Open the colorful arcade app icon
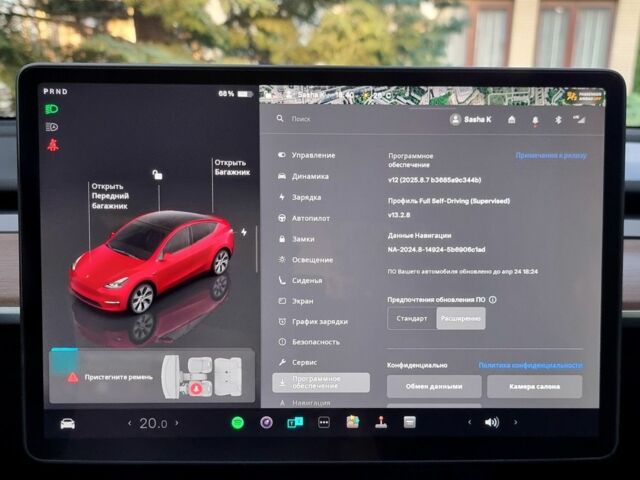Screen dimensions: 640x480 pos(353,422)
